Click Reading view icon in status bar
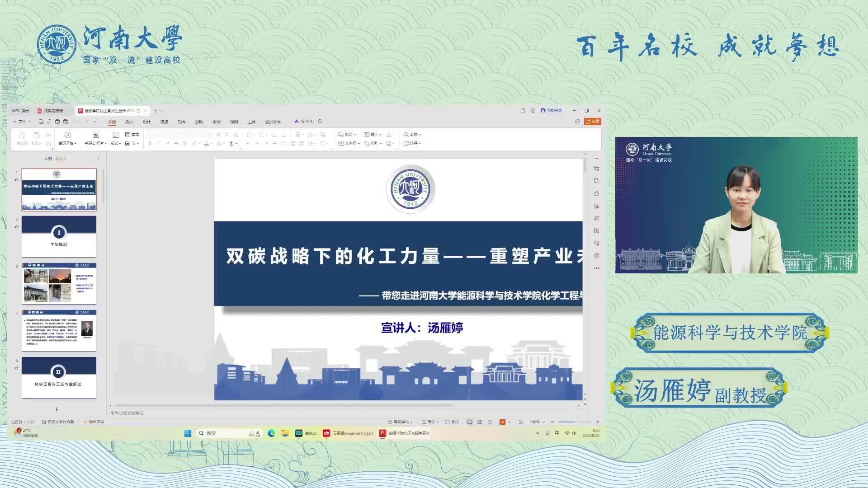This screenshot has width=868, height=488. pyautogui.click(x=490, y=422)
